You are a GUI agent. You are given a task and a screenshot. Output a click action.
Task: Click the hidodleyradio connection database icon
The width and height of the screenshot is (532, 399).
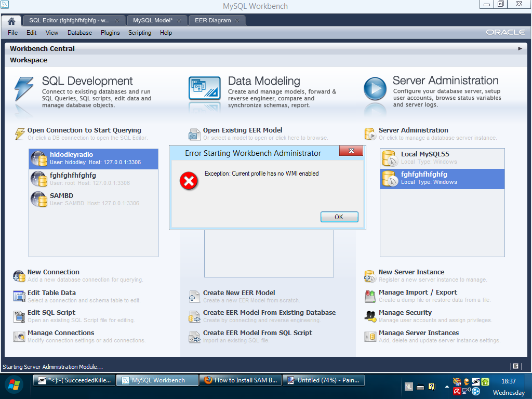(38, 158)
